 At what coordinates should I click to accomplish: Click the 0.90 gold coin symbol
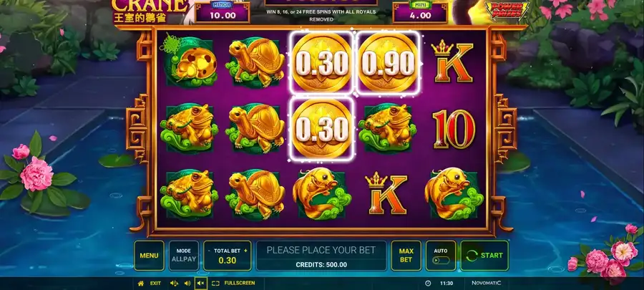(388, 62)
